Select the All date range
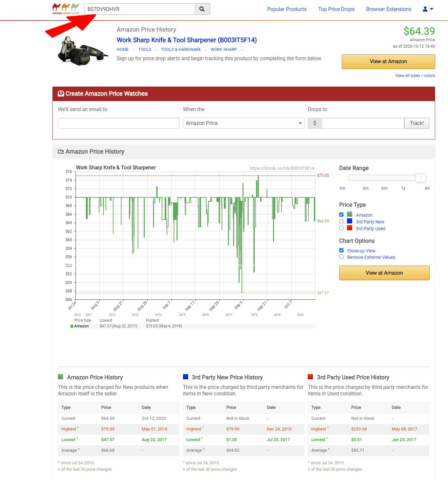This screenshot has width=448, height=480. 427,188
